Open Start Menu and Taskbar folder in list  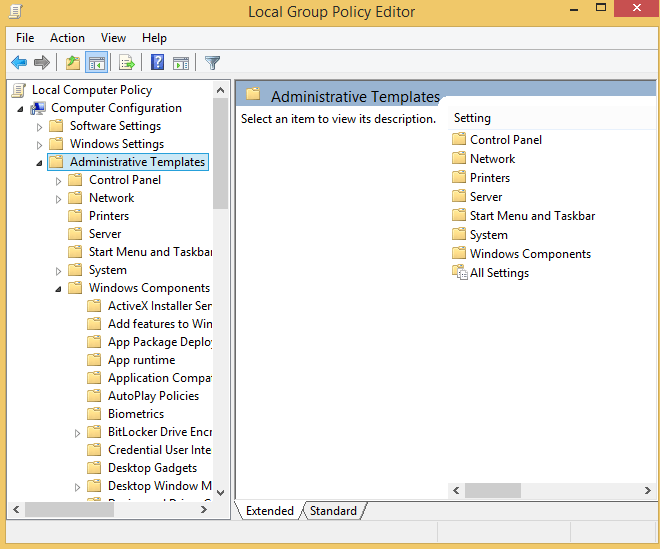532,216
